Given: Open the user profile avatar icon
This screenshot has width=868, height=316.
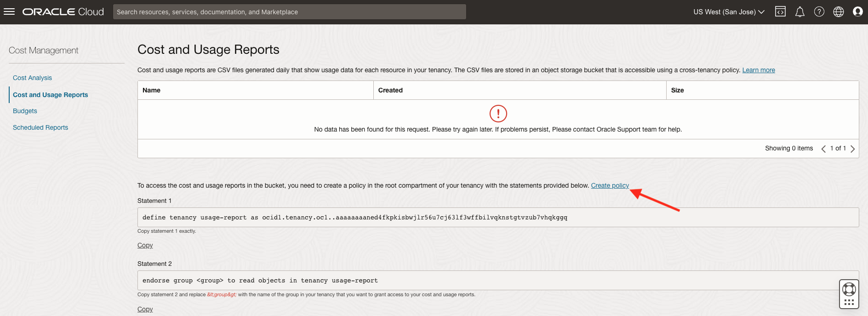Looking at the screenshot, I should tap(858, 12).
